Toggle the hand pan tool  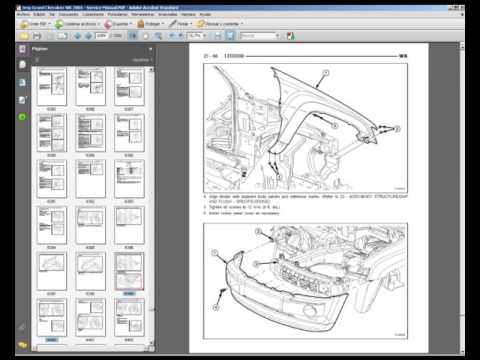tap(146, 36)
